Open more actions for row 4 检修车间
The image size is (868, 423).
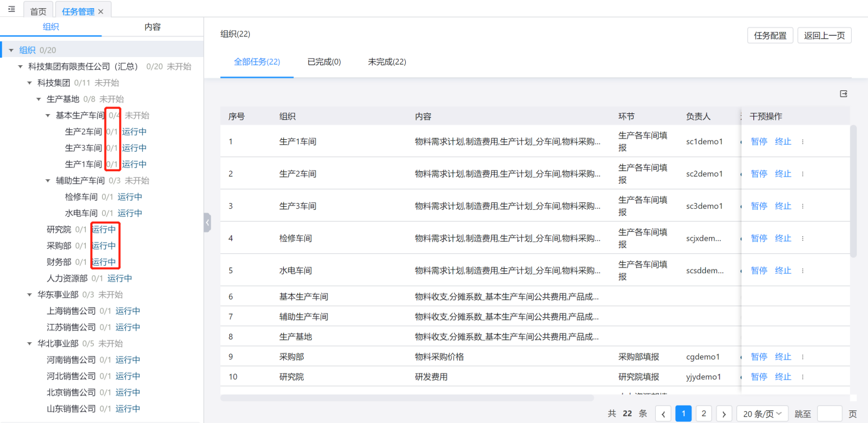pos(803,239)
